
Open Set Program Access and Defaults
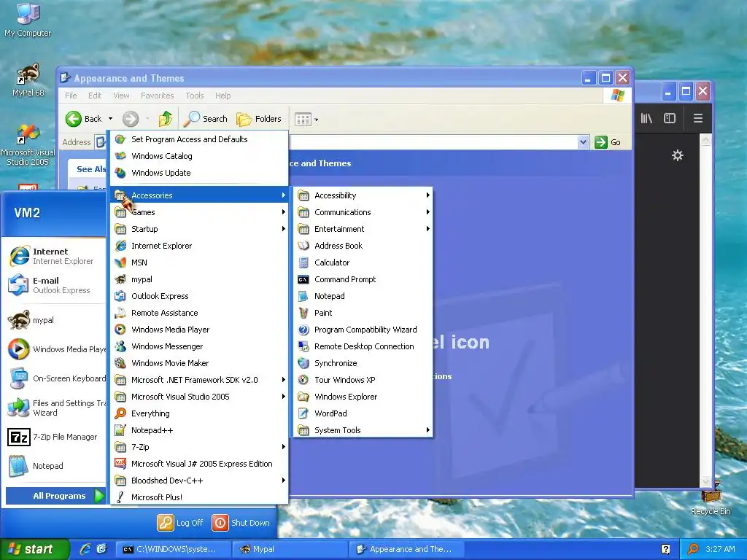199,139
